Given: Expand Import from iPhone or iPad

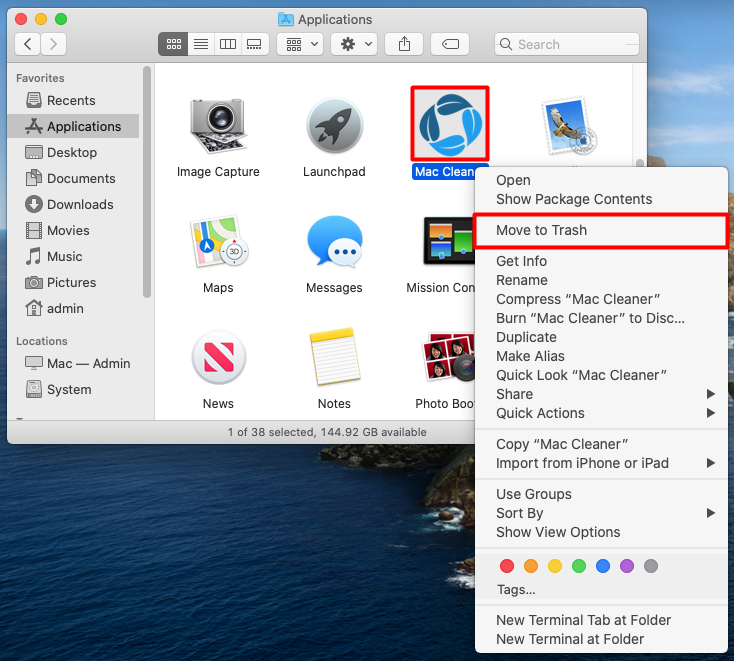Looking at the screenshot, I should pyautogui.click(x=601, y=463).
